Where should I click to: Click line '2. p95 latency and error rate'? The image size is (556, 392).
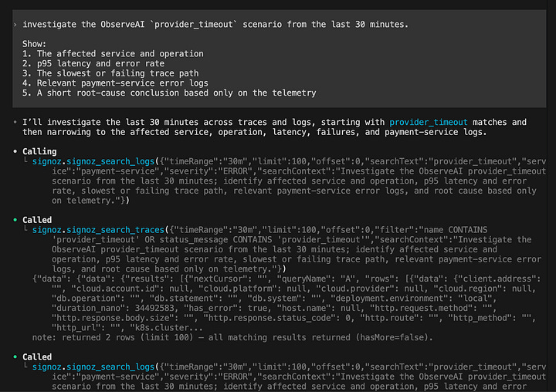[x=93, y=64]
